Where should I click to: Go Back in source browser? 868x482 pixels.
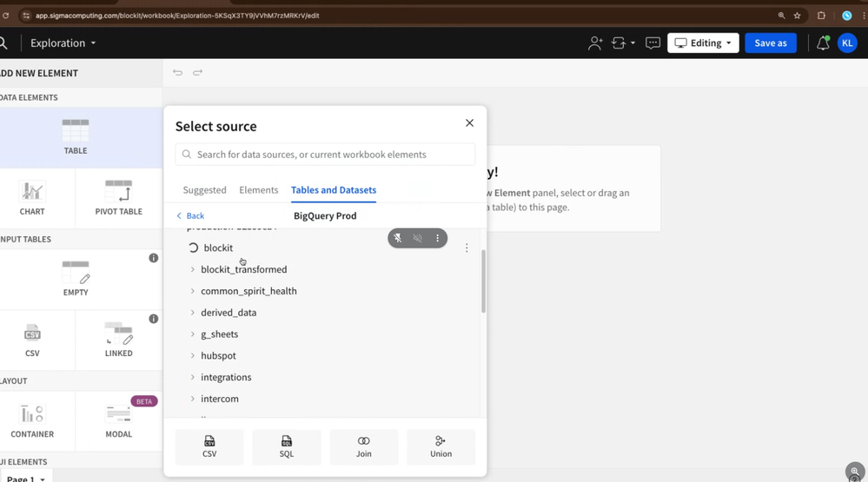(x=190, y=216)
